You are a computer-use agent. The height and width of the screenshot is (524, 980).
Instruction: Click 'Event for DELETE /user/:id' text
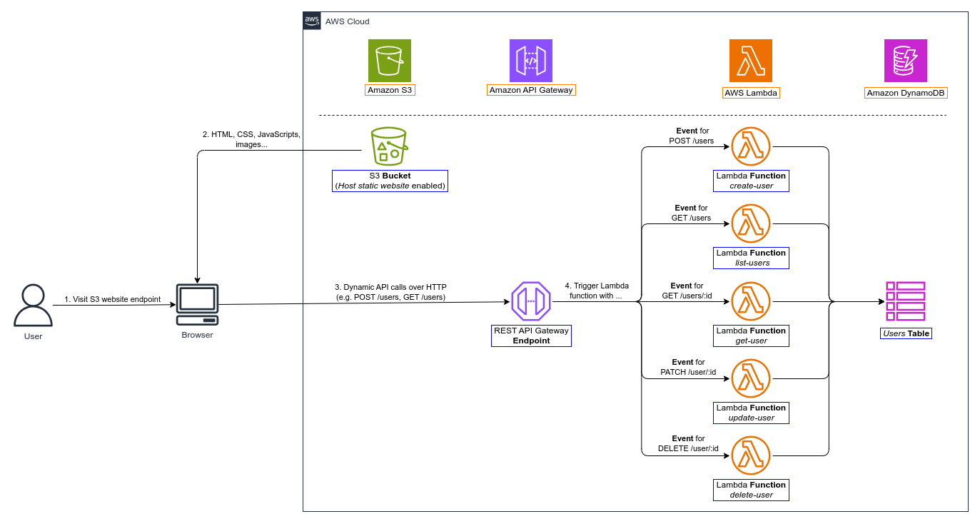(x=688, y=443)
